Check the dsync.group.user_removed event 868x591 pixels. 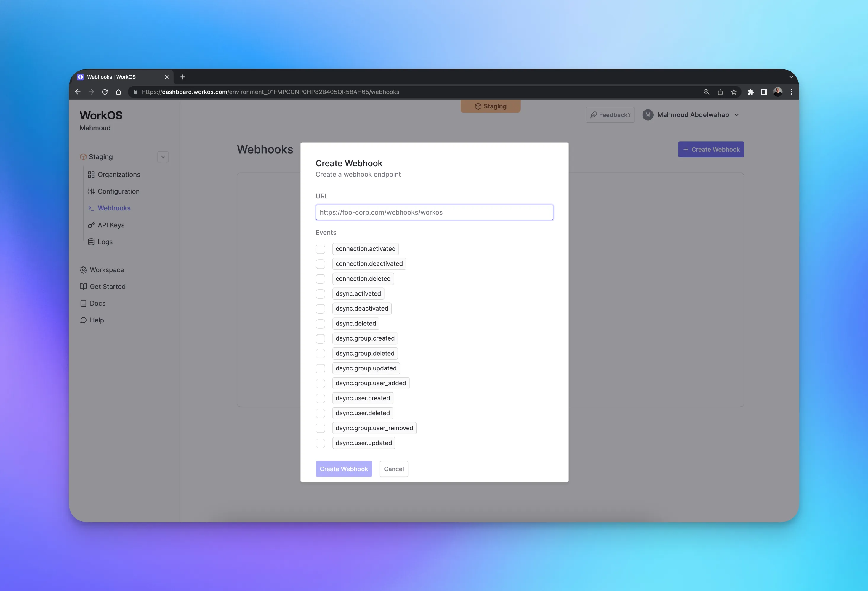tap(320, 429)
